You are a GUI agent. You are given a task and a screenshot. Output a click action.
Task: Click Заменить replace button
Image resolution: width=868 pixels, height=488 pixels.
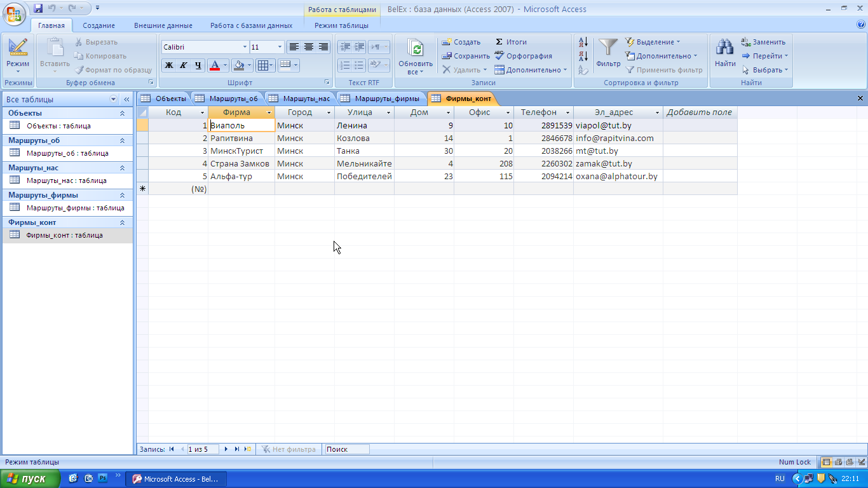click(x=764, y=42)
